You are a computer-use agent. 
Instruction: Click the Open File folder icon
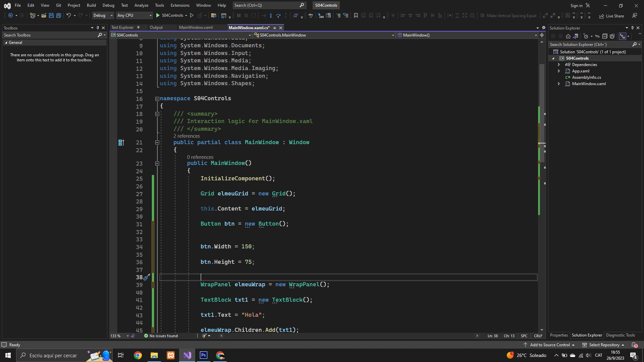click(x=44, y=15)
